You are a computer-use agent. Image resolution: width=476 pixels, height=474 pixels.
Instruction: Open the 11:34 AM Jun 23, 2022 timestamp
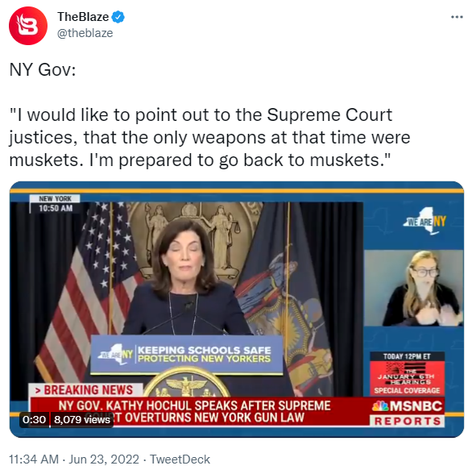[x=74, y=459]
